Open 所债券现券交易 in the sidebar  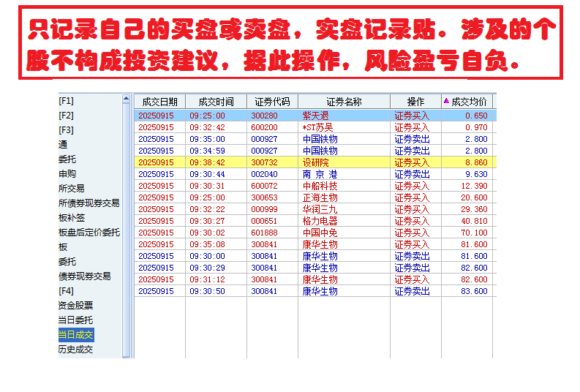(89, 203)
